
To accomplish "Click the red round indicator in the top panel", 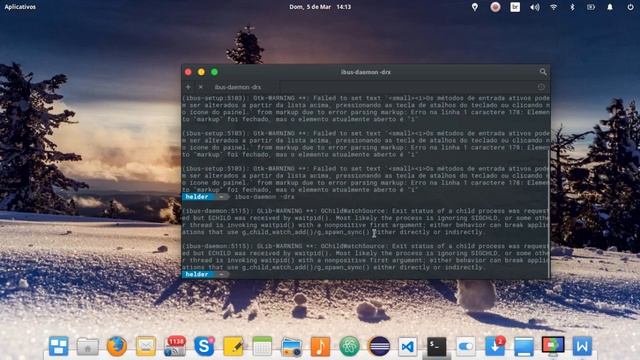I will 495,7.
